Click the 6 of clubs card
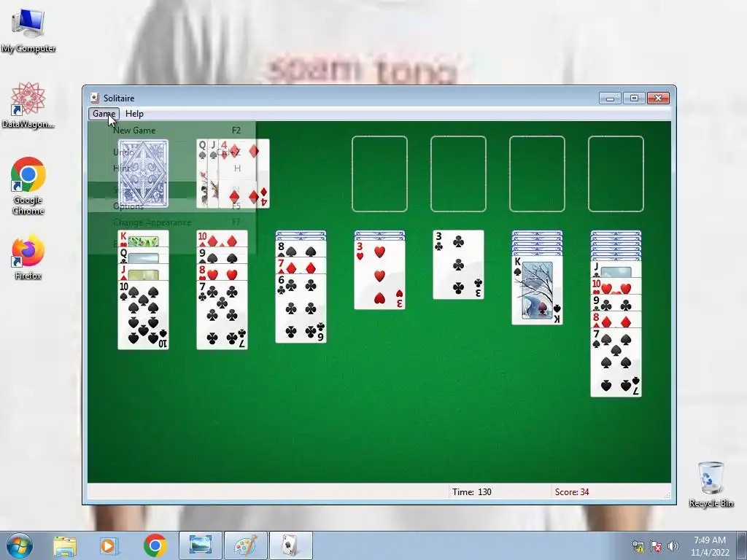Viewport: 747px width, 560px height. (x=301, y=308)
